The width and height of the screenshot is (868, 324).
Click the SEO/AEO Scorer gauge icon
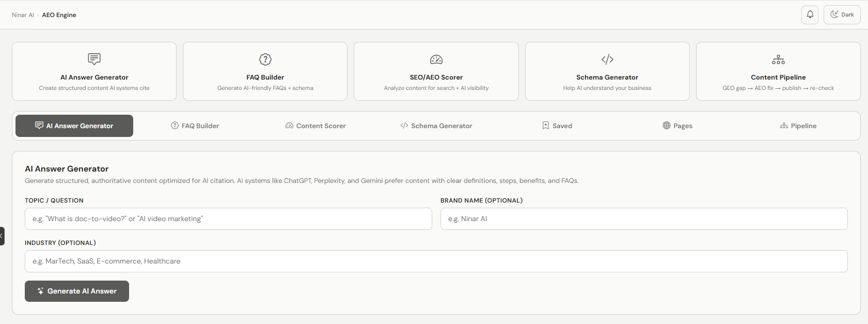[x=436, y=59]
